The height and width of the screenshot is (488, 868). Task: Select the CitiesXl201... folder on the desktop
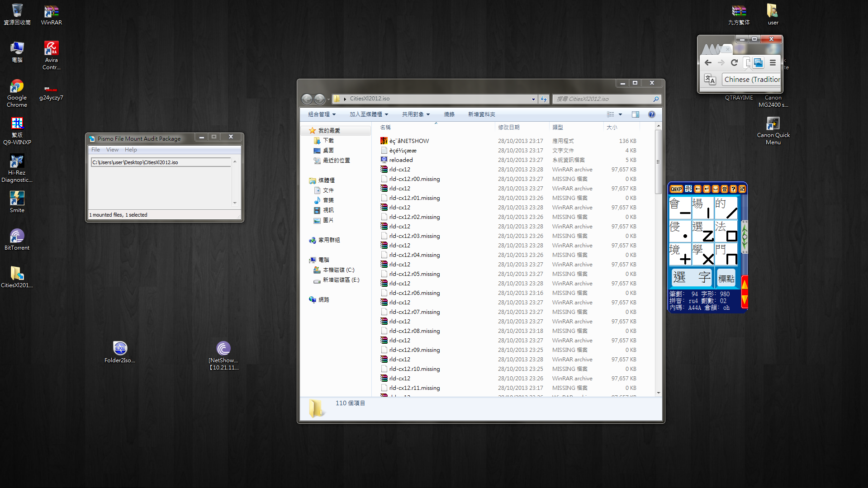pos(17,277)
